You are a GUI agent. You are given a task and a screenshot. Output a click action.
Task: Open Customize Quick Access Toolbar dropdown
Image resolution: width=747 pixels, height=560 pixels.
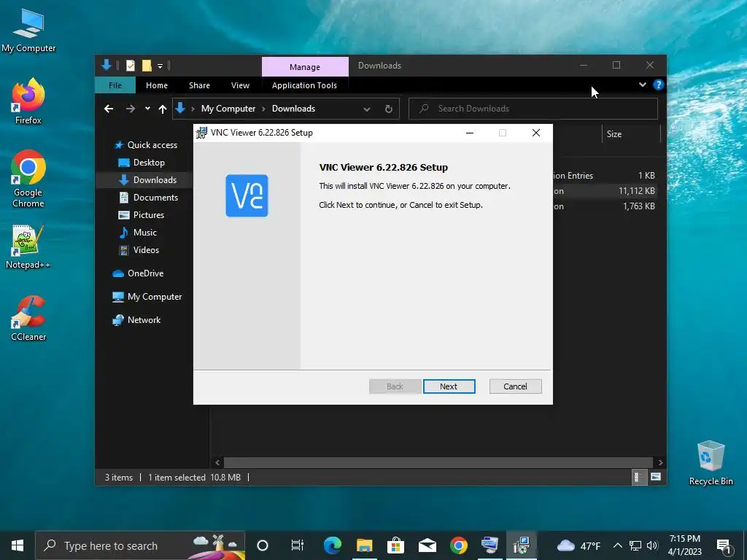point(160,66)
